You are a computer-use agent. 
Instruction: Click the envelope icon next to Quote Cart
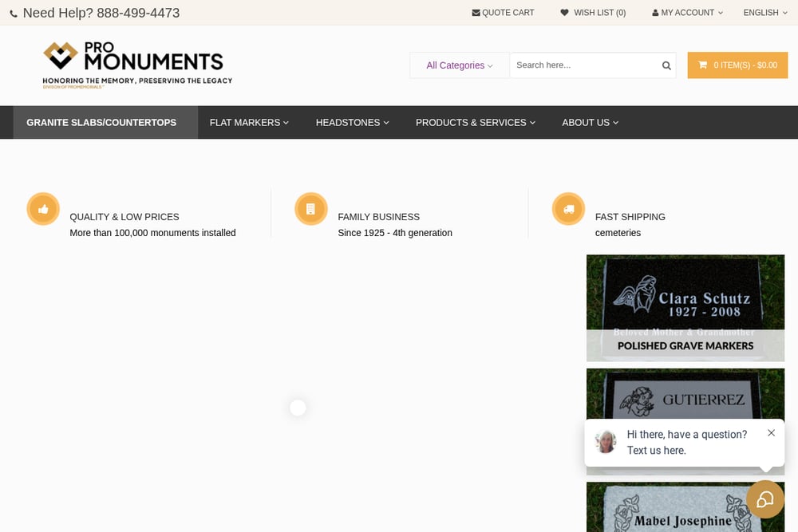[476, 13]
